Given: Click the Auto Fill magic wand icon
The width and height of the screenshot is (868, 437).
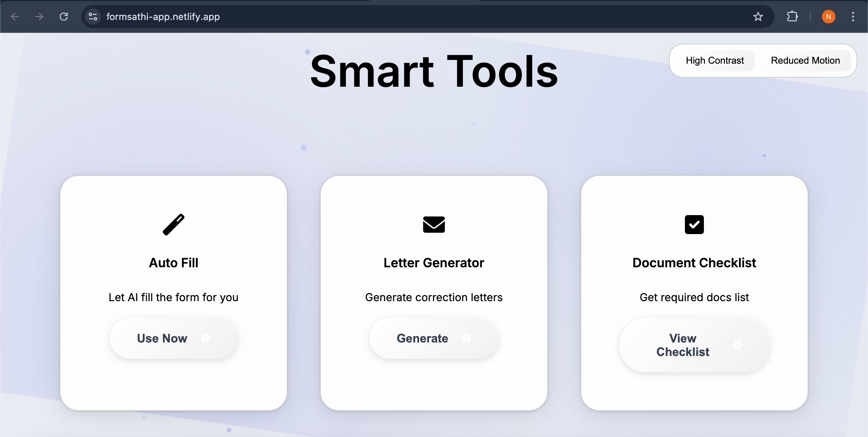Looking at the screenshot, I should pyautogui.click(x=174, y=225).
